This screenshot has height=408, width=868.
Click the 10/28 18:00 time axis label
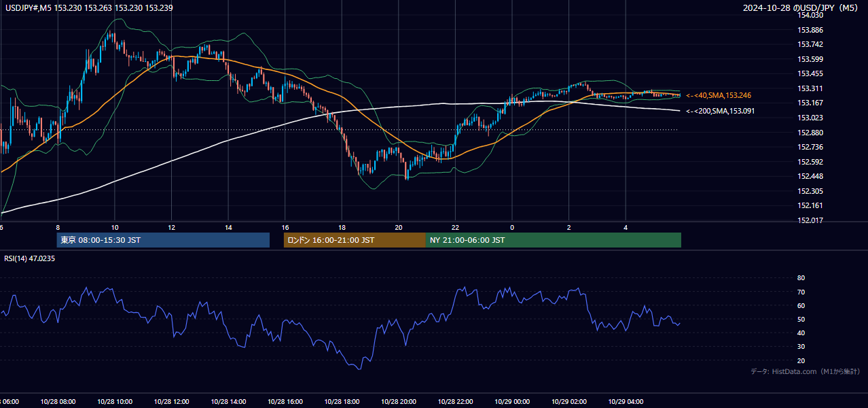[x=342, y=402]
